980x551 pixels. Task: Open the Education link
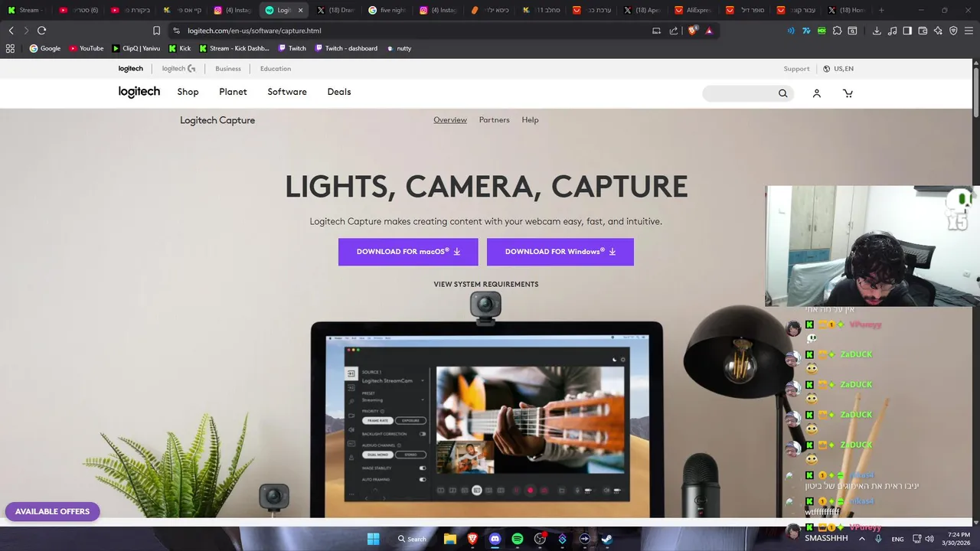[276, 69]
